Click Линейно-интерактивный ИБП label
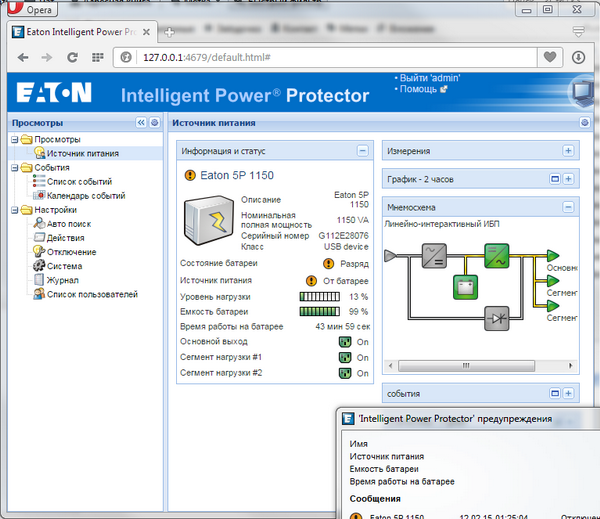The height and width of the screenshot is (519, 600). pos(442,224)
